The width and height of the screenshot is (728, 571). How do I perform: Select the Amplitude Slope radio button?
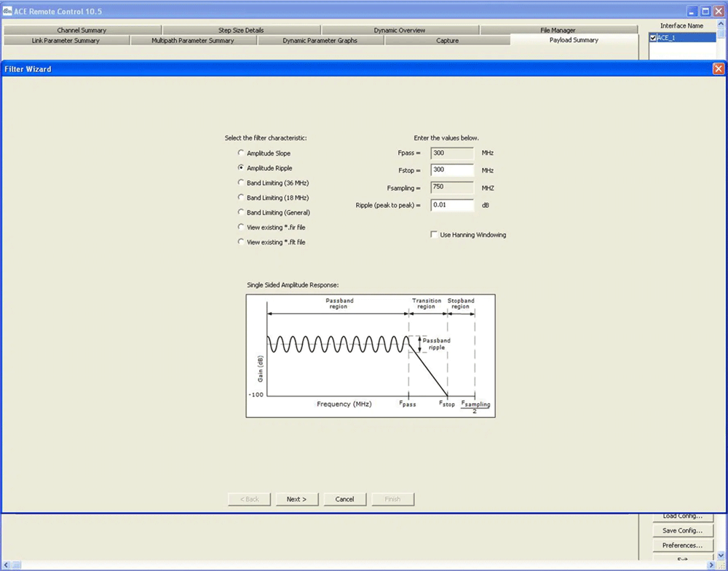pos(241,153)
